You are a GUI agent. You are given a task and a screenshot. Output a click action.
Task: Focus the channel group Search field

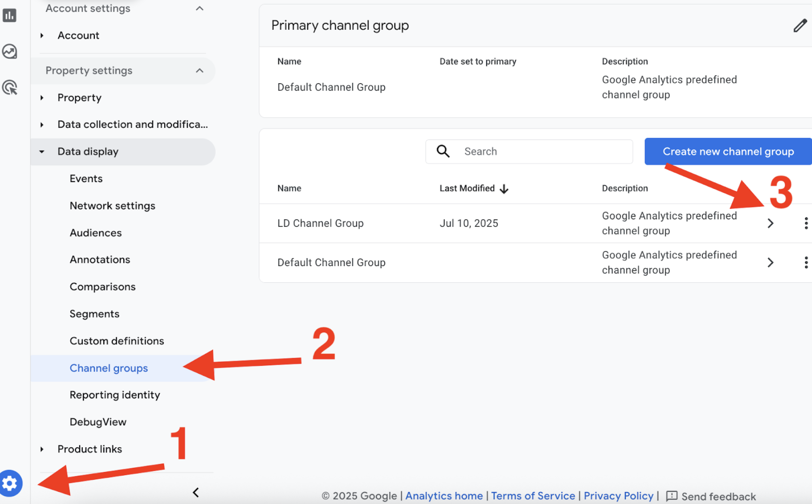pos(529,151)
